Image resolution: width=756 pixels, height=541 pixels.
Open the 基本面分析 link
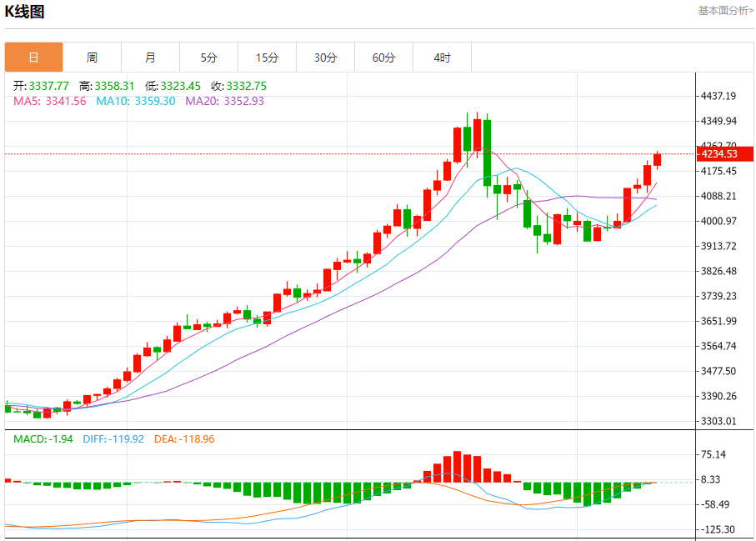[724, 11]
